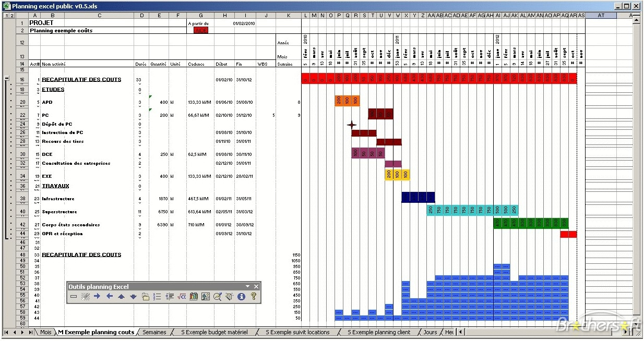
Task: Go to last sheet tab arrow
Action: click(31, 332)
